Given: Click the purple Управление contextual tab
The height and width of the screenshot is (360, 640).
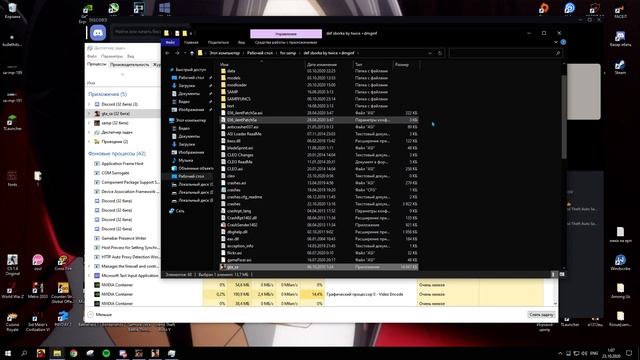Looking at the screenshot, I should pyautogui.click(x=286, y=33).
